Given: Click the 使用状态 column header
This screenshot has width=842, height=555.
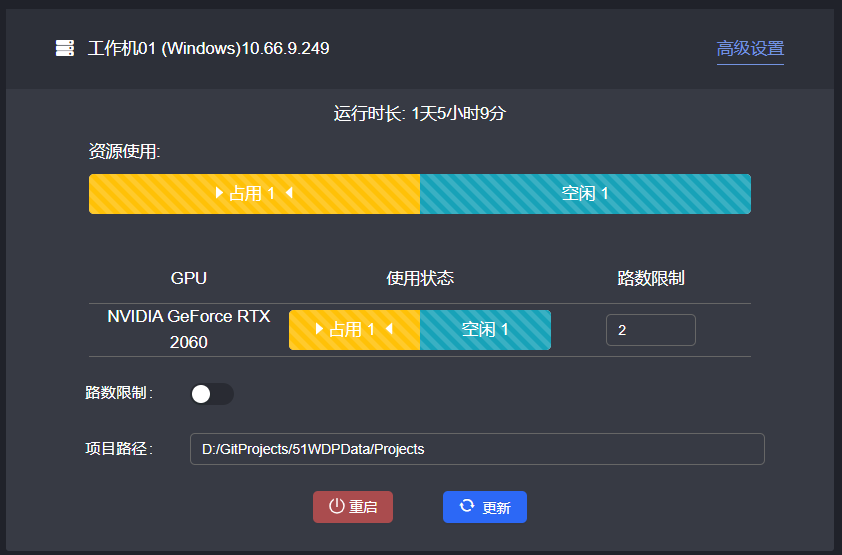Looking at the screenshot, I should [420, 278].
